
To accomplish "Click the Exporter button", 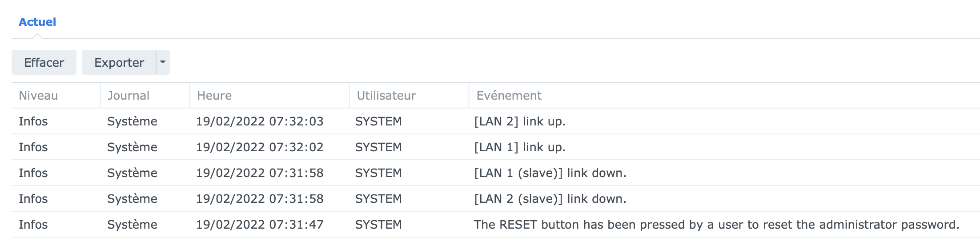I will tap(119, 62).
